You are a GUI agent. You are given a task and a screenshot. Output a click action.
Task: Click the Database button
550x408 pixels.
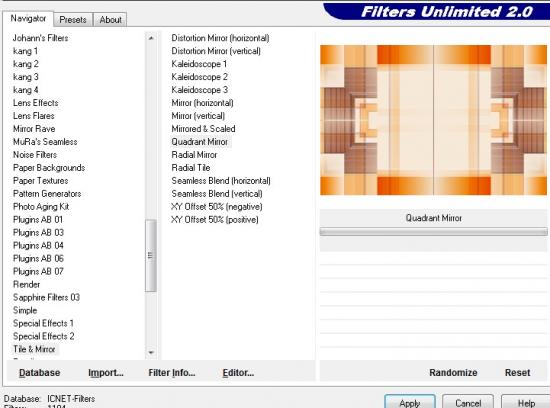point(39,373)
